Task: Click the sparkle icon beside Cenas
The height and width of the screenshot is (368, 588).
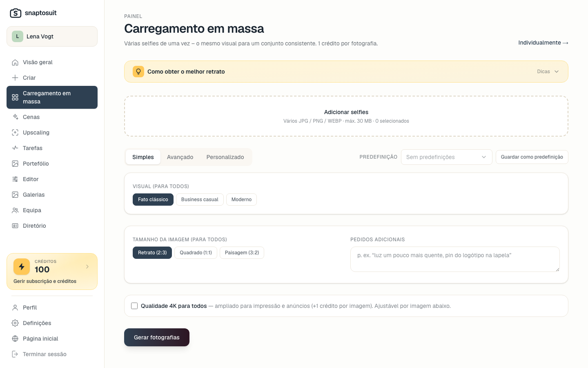Action: click(x=15, y=117)
